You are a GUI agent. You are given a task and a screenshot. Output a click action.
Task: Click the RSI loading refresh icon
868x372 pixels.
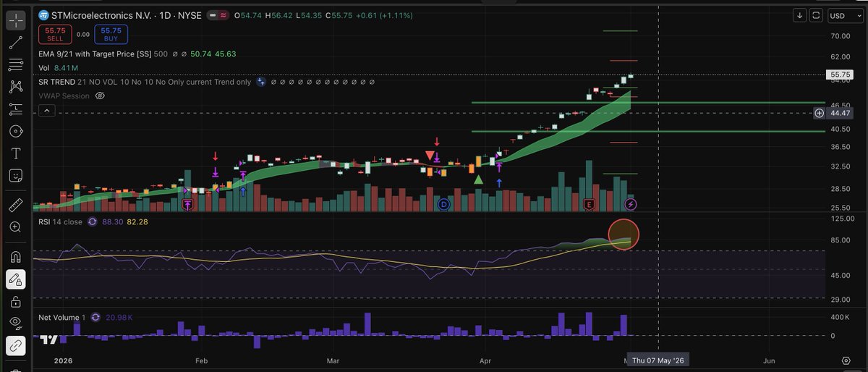(x=93, y=221)
